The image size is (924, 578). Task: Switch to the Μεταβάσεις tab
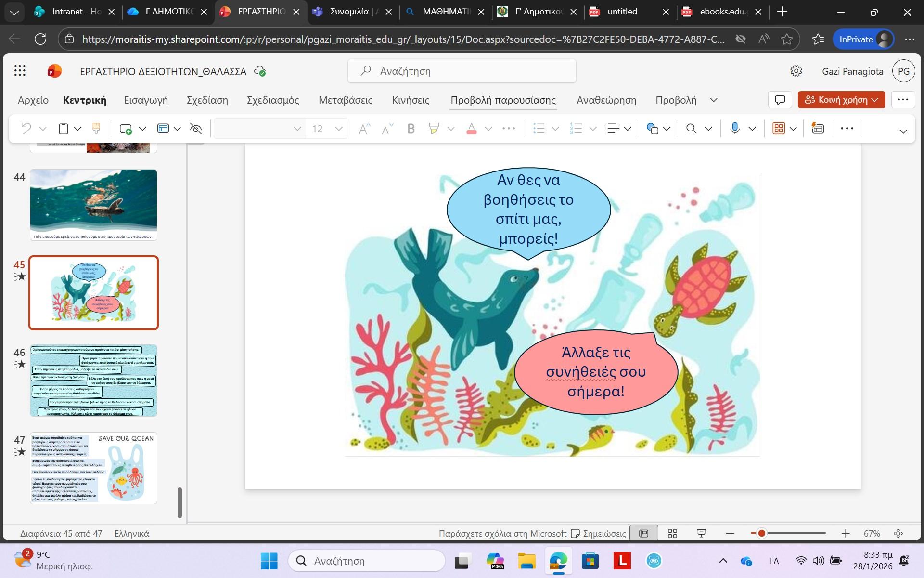pyautogui.click(x=345, y=100)
